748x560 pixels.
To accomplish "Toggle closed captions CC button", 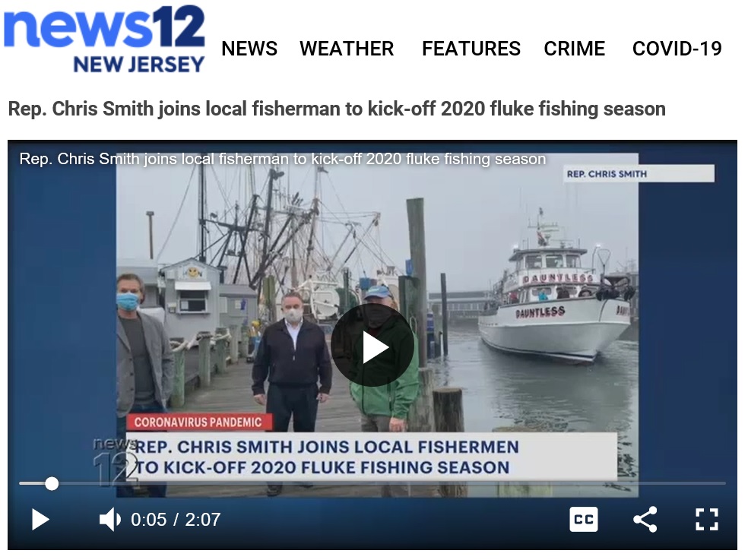I will [583, 520].
